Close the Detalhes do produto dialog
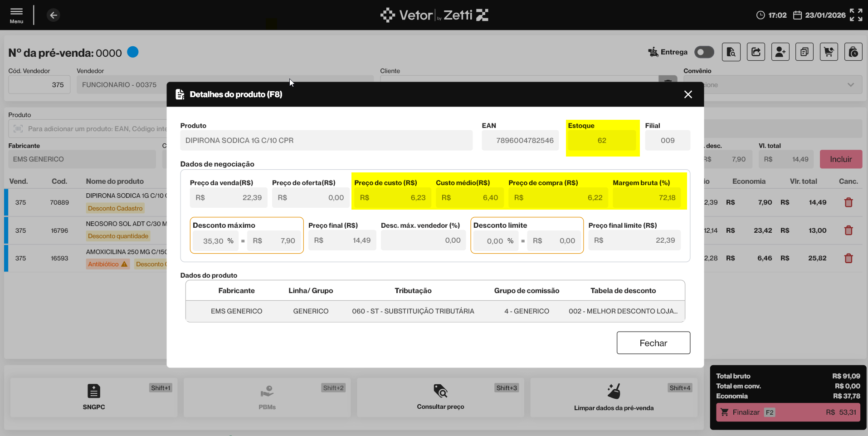 tap(688, 94)
